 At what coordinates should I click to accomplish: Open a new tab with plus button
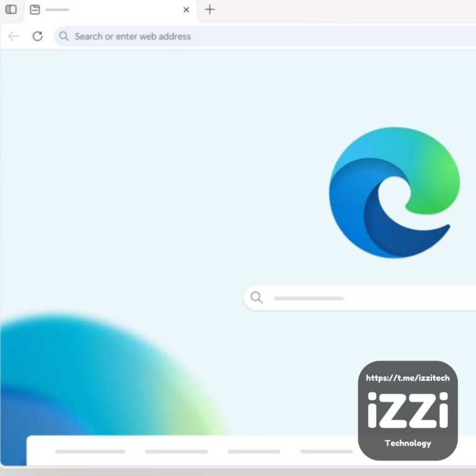[209, 9]
